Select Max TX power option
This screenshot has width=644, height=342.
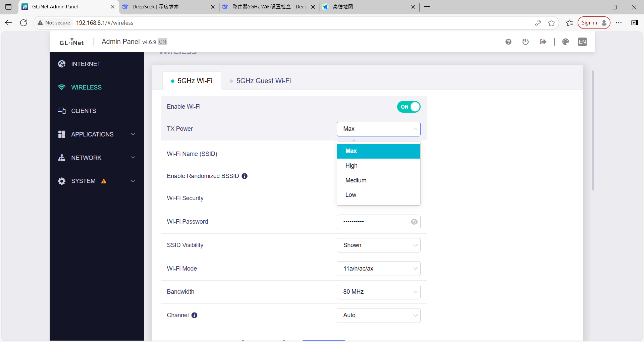[378, 151]
